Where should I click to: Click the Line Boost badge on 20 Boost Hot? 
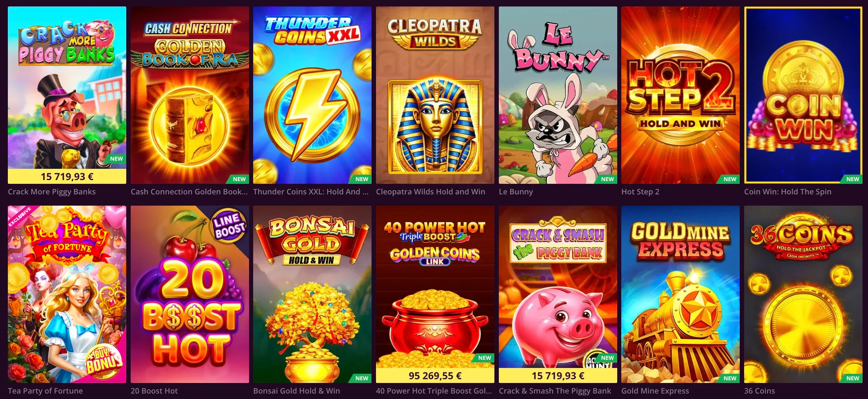tap(229, 226)
